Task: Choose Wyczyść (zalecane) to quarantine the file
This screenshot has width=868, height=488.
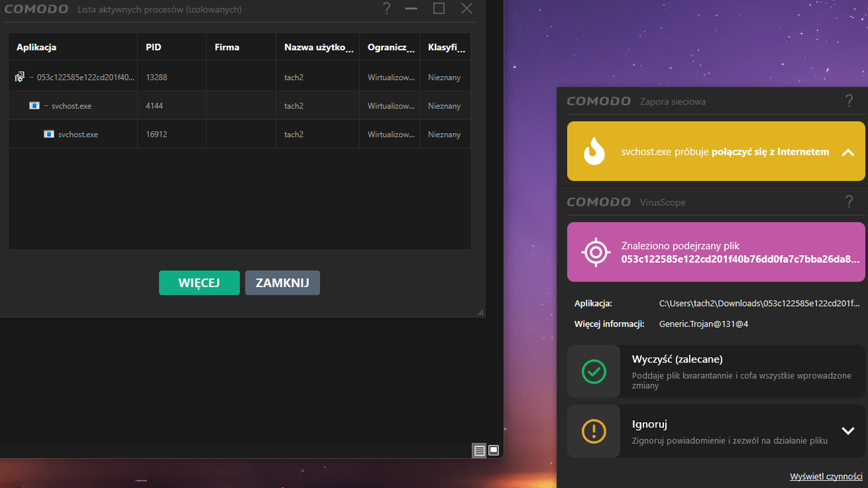Action: pyautogui.click(x=717, y=371)
